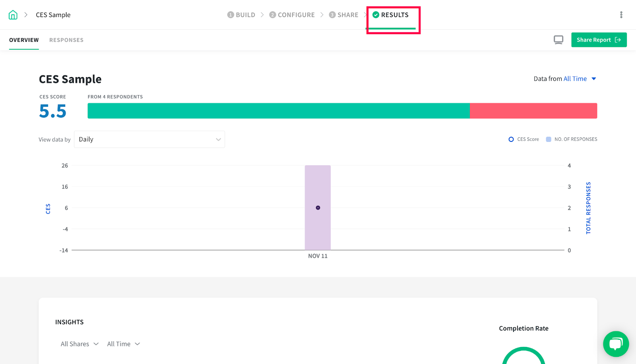
Task: Switch to the Overview tab
Action: pyautogui.click(x=24, y=40)
